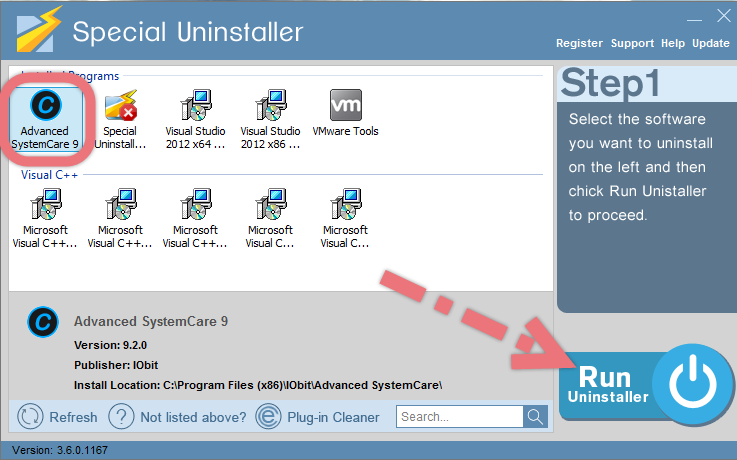Click inside the Search field
Viewport: 737px width, 460px height.
(x=460, y=417)
